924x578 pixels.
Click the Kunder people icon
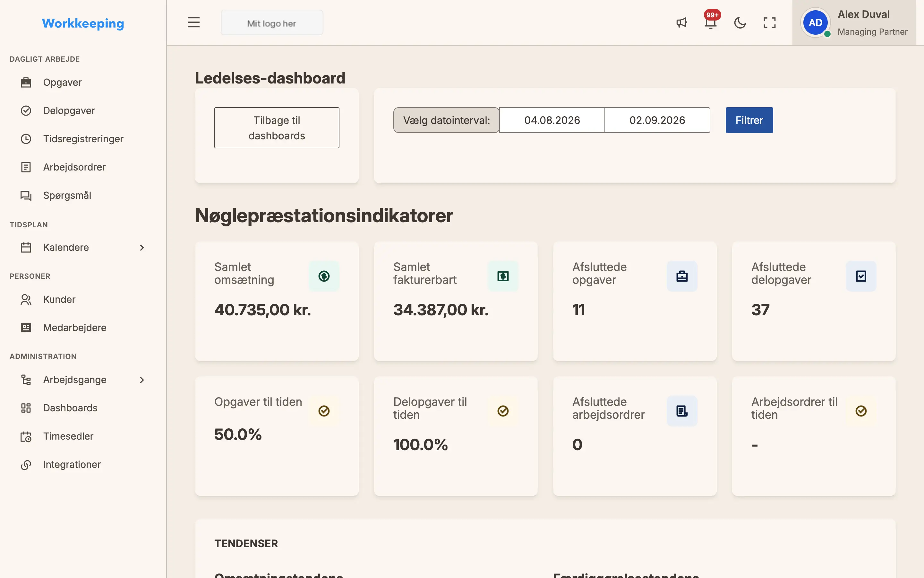[26, 299]
